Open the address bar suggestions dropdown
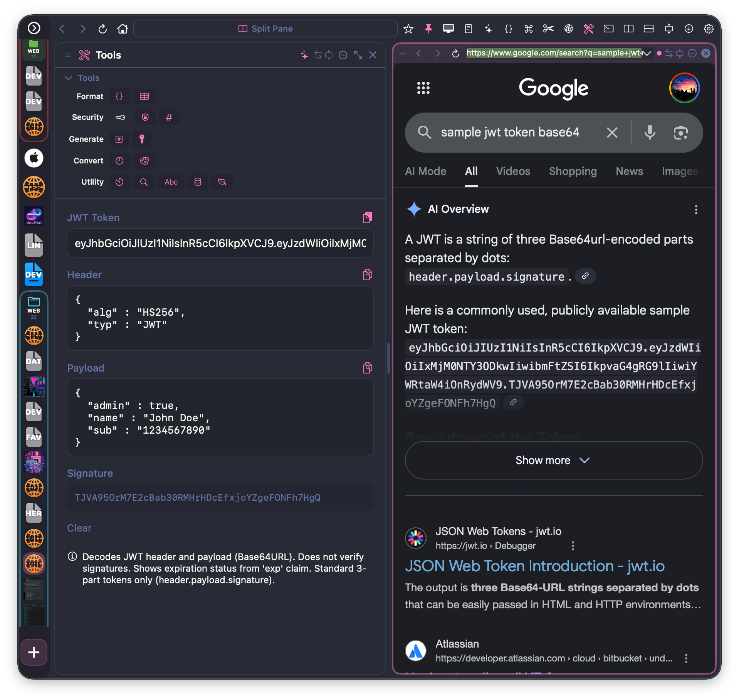The width and height of the screenshot is (739, 700). [x=647, y=53]
